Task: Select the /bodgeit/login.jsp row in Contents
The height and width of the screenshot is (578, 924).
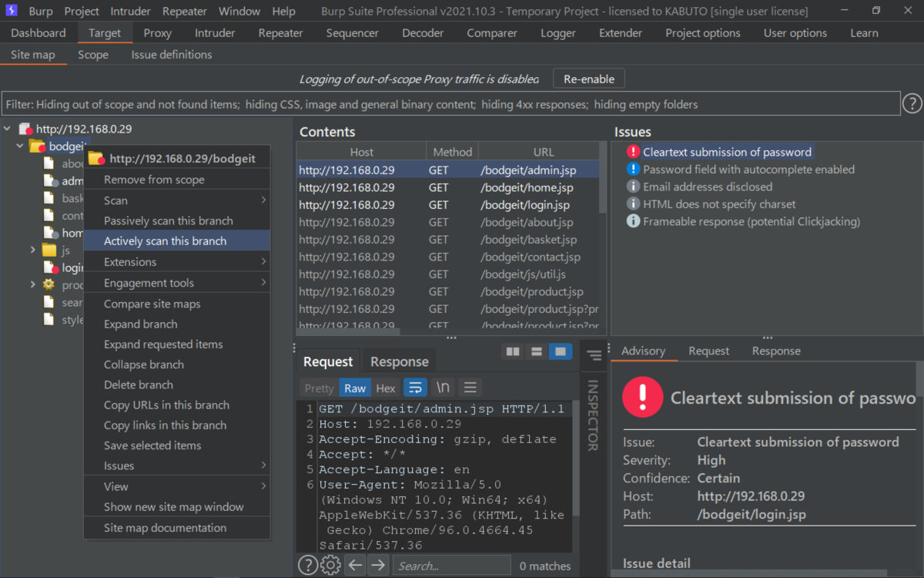Action: [x=448, y=205]
